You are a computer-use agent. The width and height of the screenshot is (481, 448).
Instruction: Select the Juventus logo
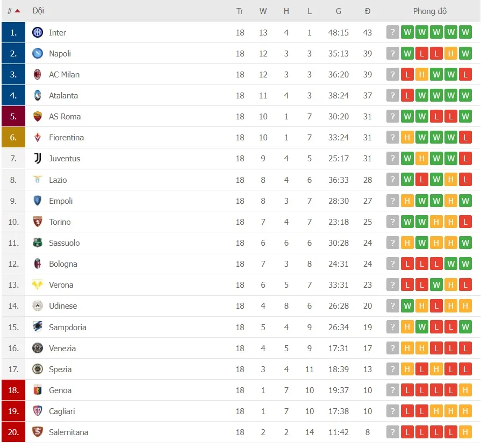click(37, 159)
